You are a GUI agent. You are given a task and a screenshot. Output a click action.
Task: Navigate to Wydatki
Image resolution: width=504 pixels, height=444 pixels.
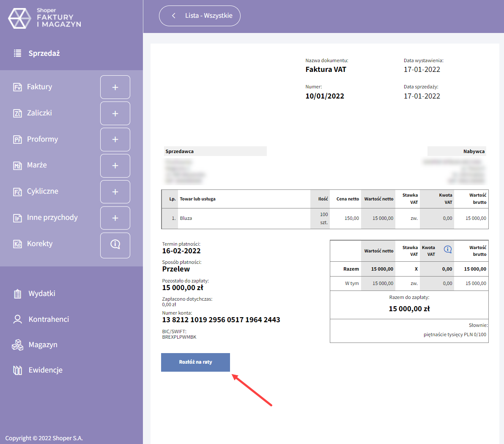[41, 293]
